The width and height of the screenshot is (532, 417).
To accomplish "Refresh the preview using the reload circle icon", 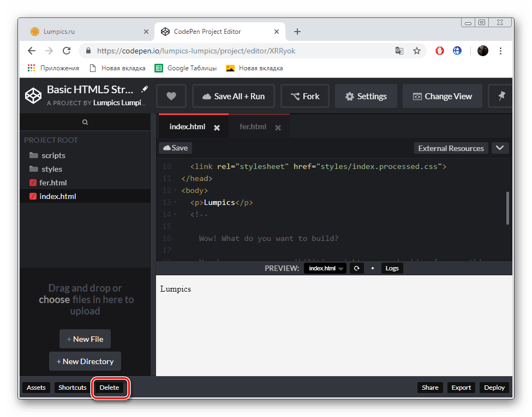I will click(x=356, y=268).
